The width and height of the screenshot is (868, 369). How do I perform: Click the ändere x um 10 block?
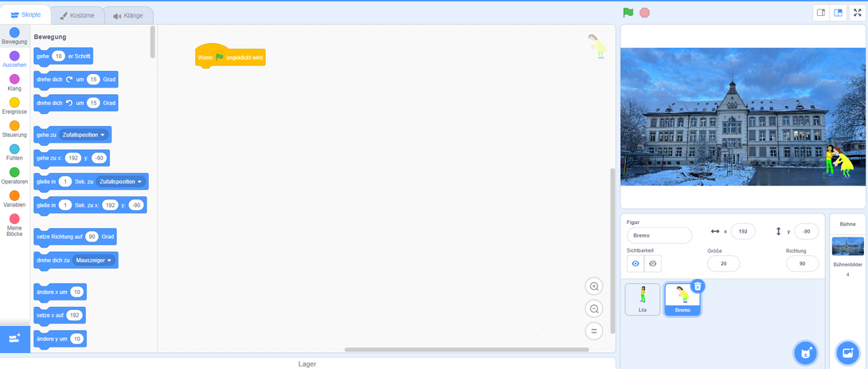pyautogui.click(x=60, y=292)
